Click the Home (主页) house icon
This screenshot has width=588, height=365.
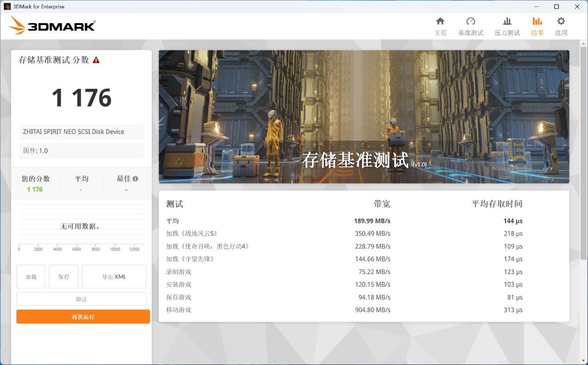click(440, 21)
